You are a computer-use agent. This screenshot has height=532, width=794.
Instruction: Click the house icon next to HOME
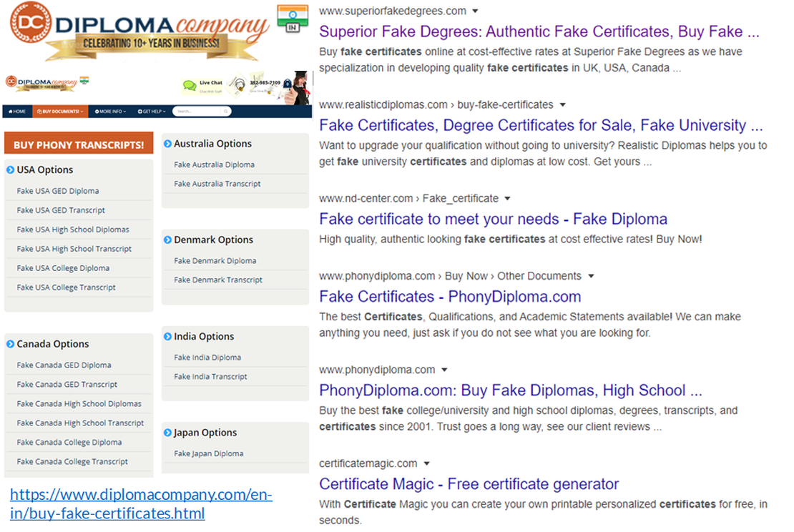[x=10, y=112]
